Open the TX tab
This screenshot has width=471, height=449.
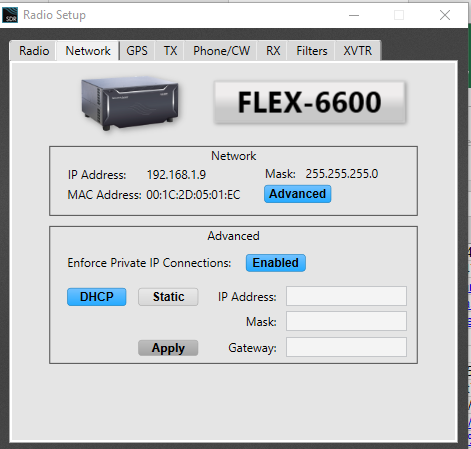click(x=170, y=51)
